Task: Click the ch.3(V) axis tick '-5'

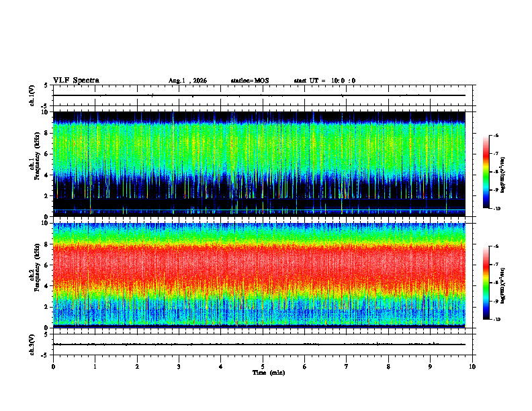Action: (45, 355)
